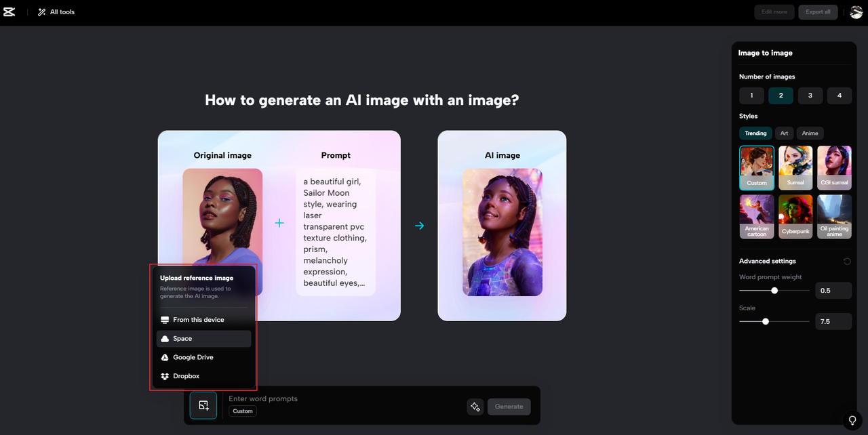Screen dimensions: 868x435
Task: Select the Custom style thumbnail
Action: pos(757,167)
